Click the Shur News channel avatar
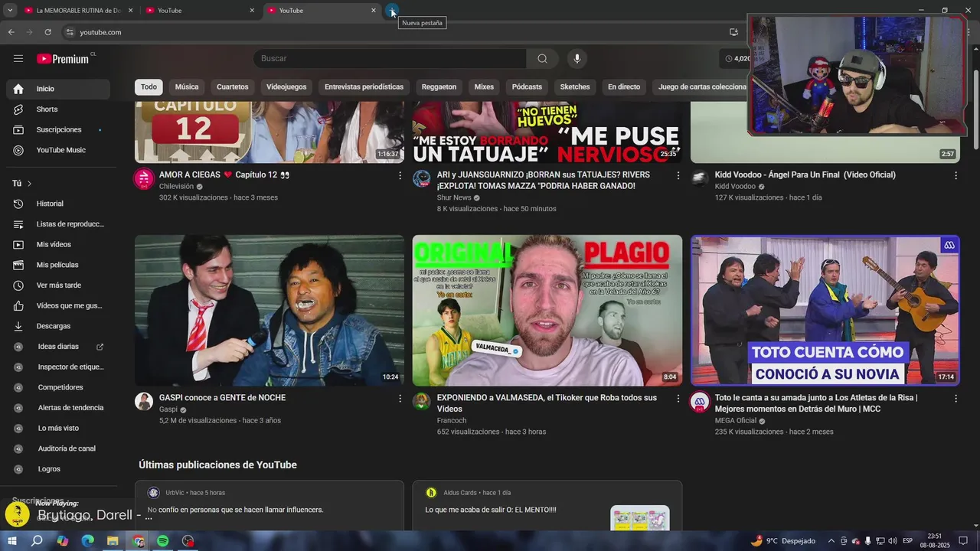This screenshot has height=551, width=980. click(x=422, y=179)
